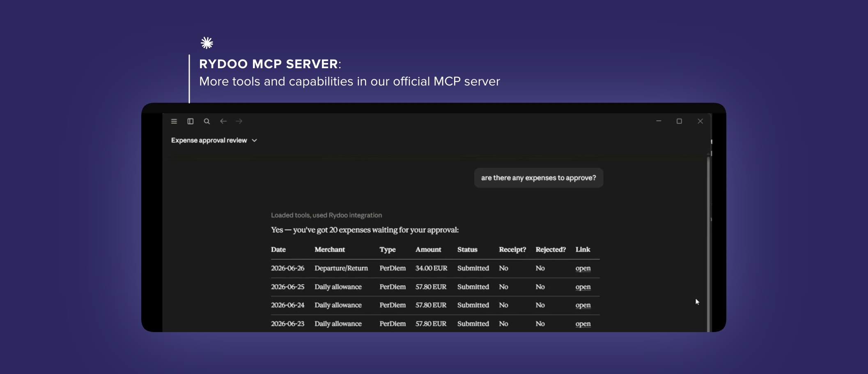This screenshot has width=868, height=374.
Task: Click the Merchant column header
Action: [330, 249]
